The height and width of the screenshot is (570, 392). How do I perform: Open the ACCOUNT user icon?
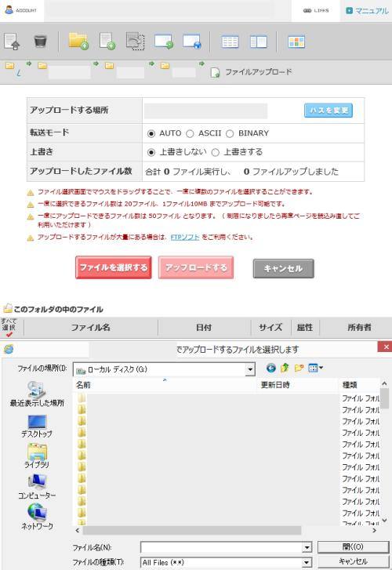click(20, 10)
